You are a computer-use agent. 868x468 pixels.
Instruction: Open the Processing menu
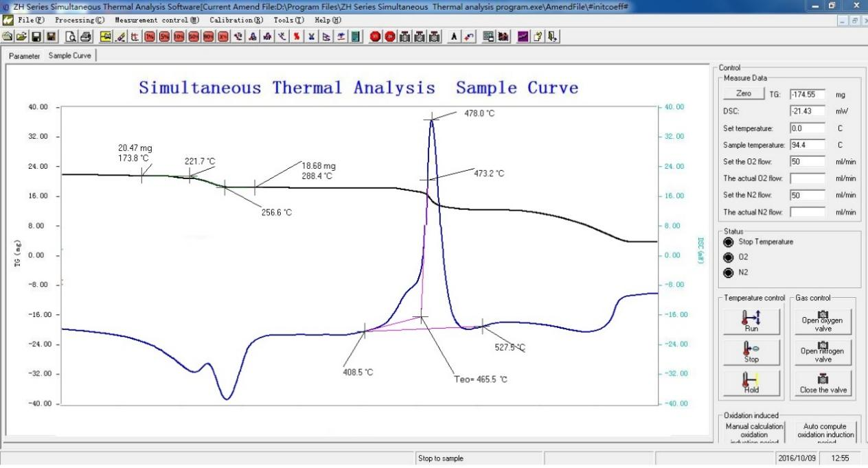pos(79,21)
